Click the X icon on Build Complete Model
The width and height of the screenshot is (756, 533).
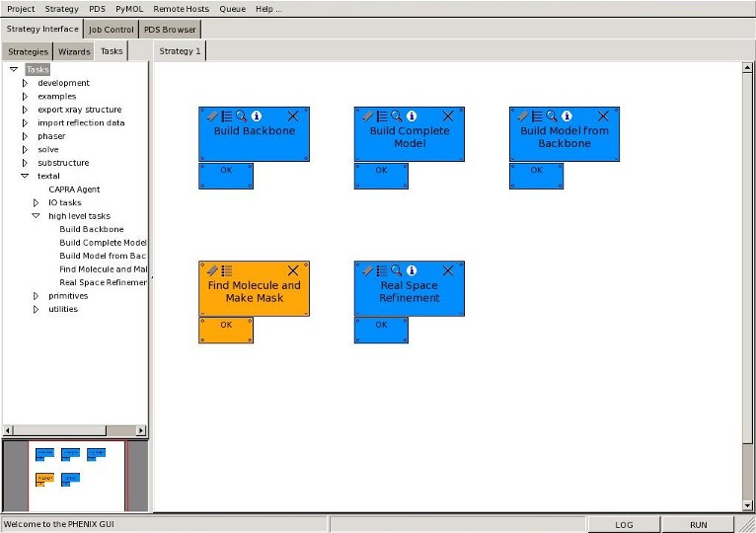pos(448,115)
